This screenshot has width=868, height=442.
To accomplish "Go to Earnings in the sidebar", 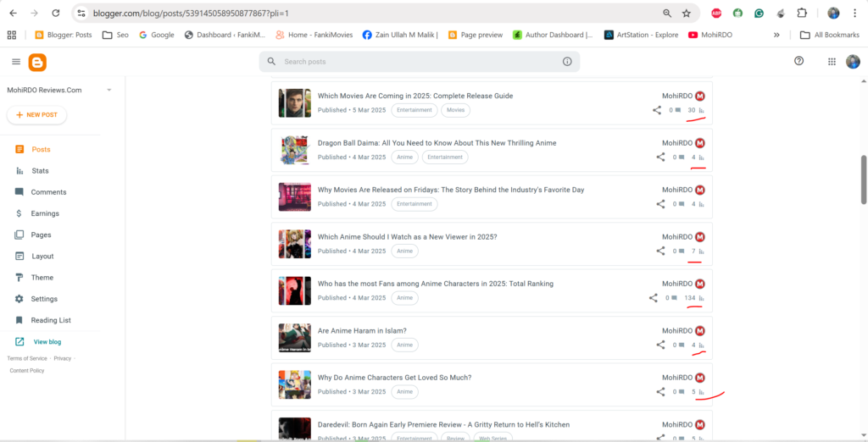I will pos(45,213).
